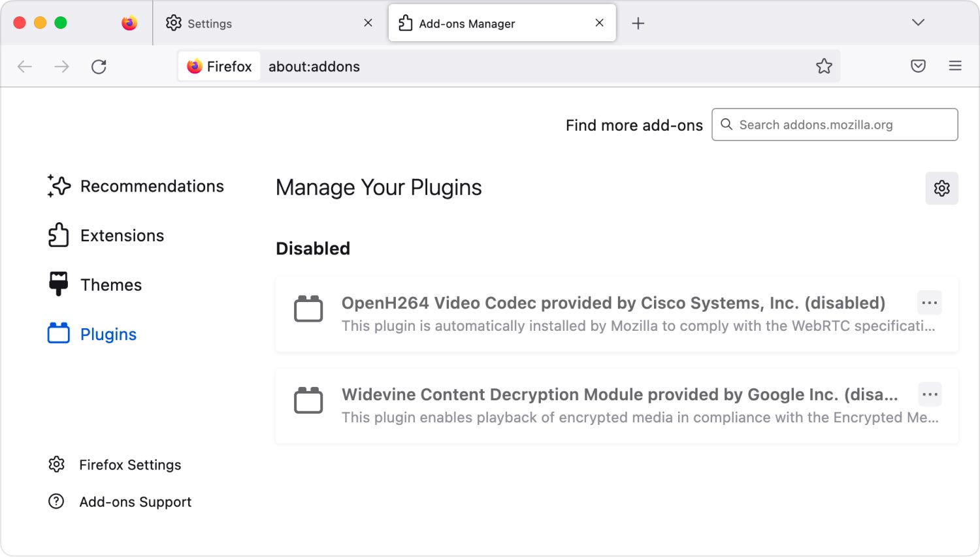Click the Recommendations sparkle icon

59,186
